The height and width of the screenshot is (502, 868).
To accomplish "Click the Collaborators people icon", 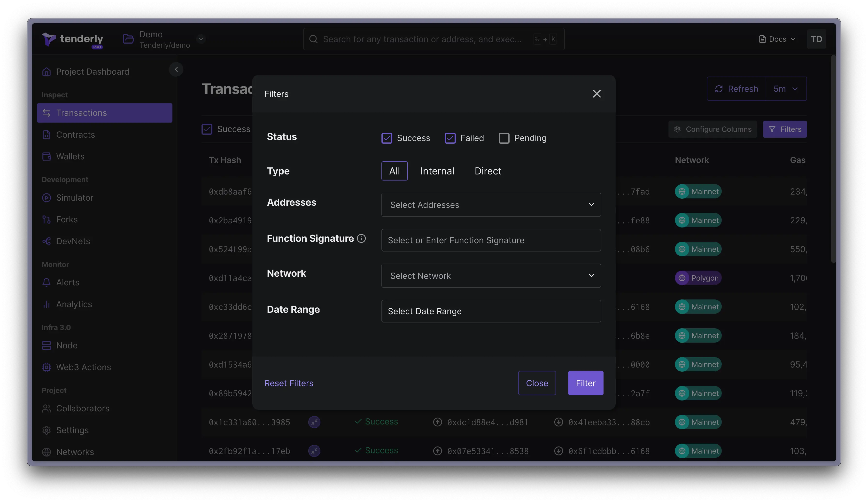I will [x=46, y=408].
